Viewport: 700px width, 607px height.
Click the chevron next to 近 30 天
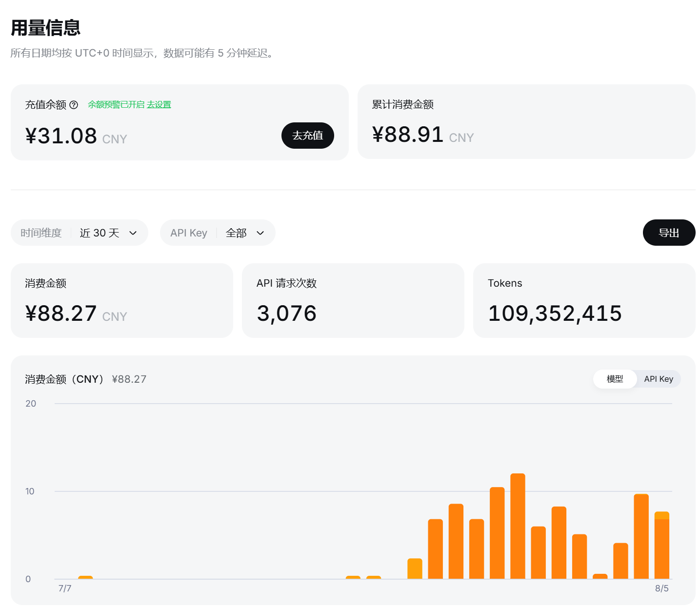[x=133, y=233]
